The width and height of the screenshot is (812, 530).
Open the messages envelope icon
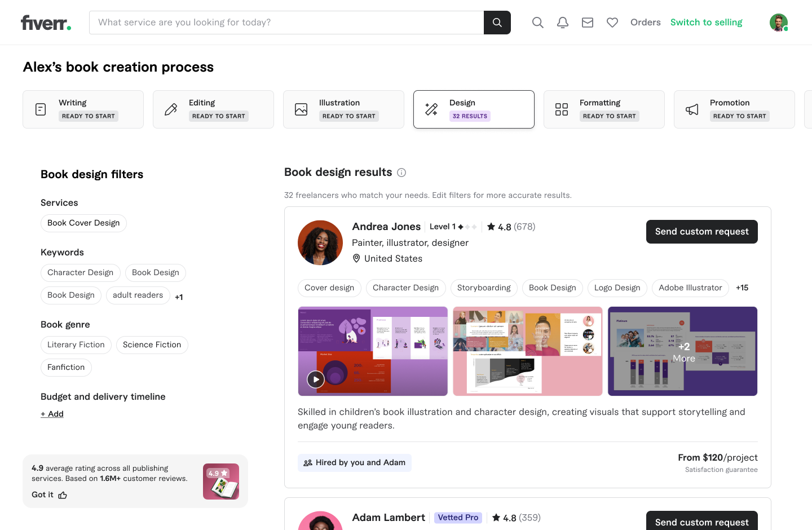(x=587, y=23)
